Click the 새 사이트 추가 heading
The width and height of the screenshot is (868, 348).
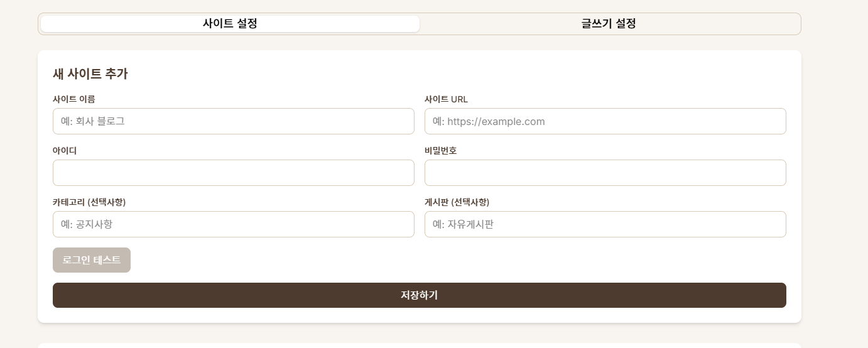click(x=90, y=74)
